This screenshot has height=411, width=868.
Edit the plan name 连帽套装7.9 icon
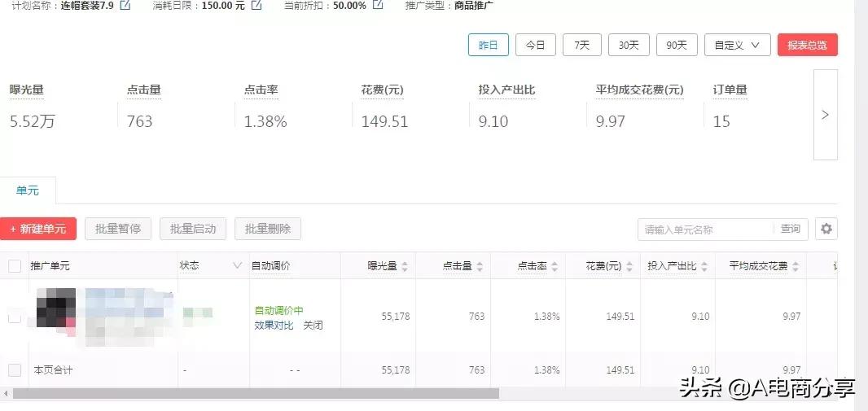(x=125, y=6)
